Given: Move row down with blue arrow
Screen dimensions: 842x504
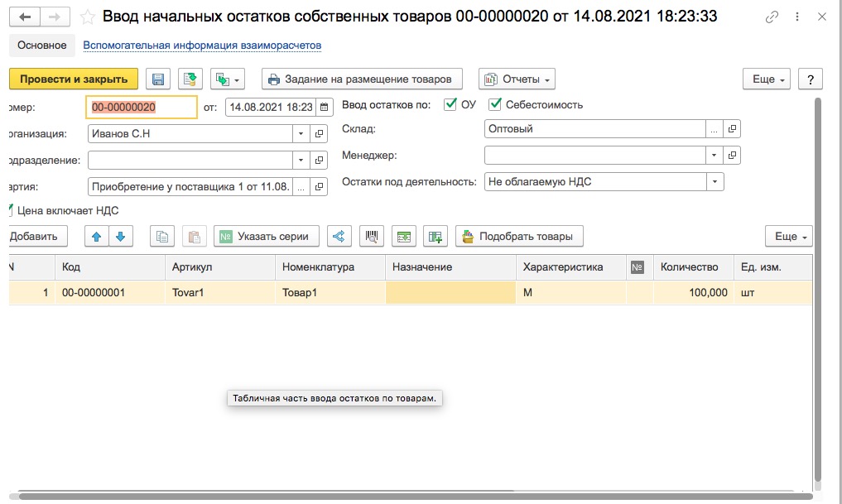Looking at the screenshot, I should tap(121, 237).
